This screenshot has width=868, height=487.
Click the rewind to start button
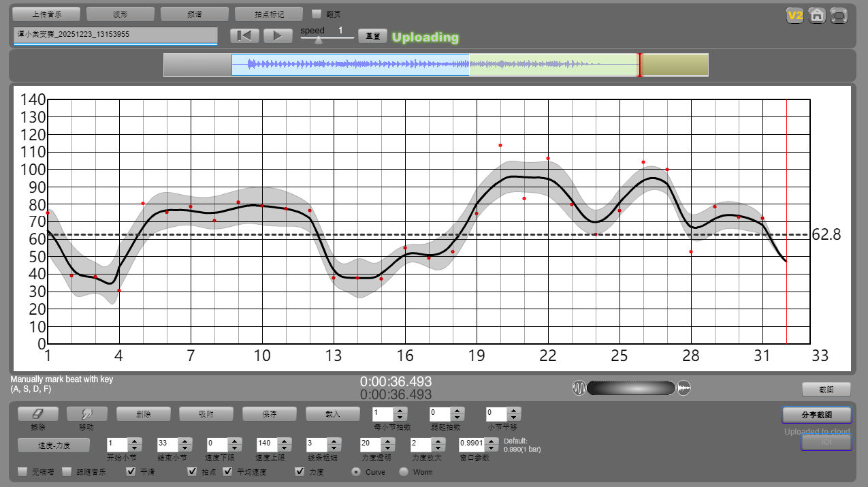coord(244,36)
